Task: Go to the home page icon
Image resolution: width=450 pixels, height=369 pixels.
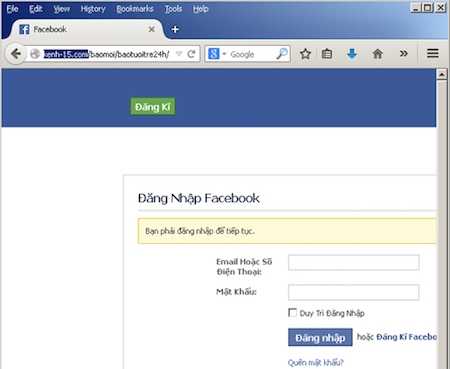Action: point(377,54)
